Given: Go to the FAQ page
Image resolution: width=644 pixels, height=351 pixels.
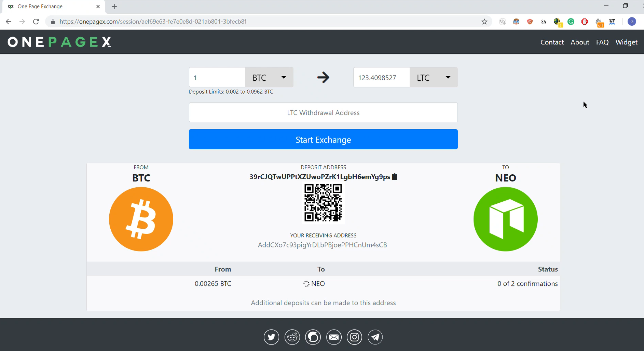Looking at the screenshot, I should point(602,42).
